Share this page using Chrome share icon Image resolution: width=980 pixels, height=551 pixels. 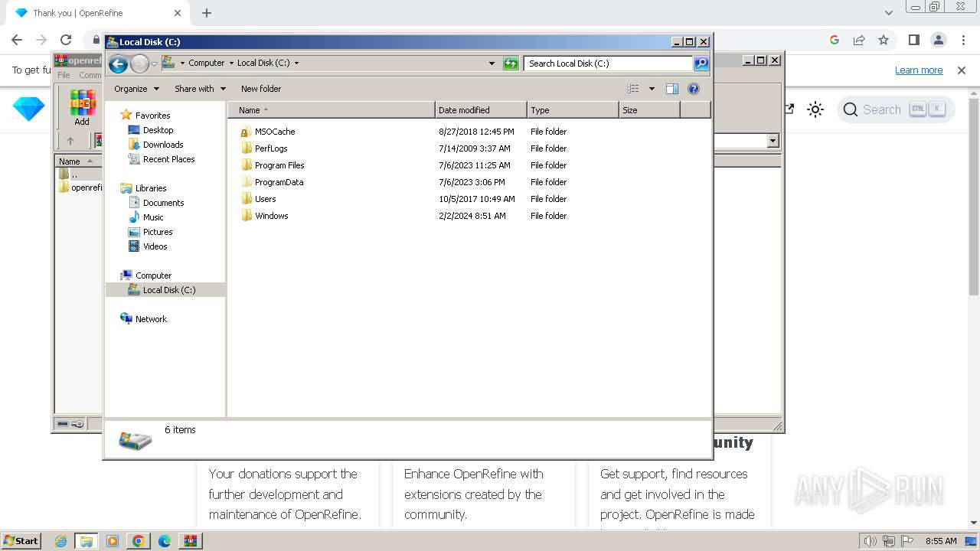pos(859,40)
